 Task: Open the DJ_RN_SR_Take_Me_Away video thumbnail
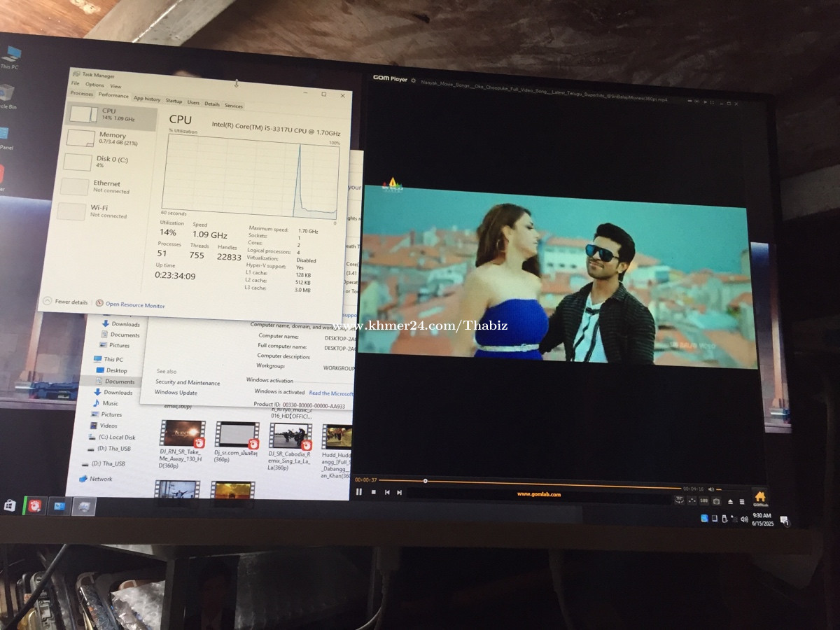(181, 434)
